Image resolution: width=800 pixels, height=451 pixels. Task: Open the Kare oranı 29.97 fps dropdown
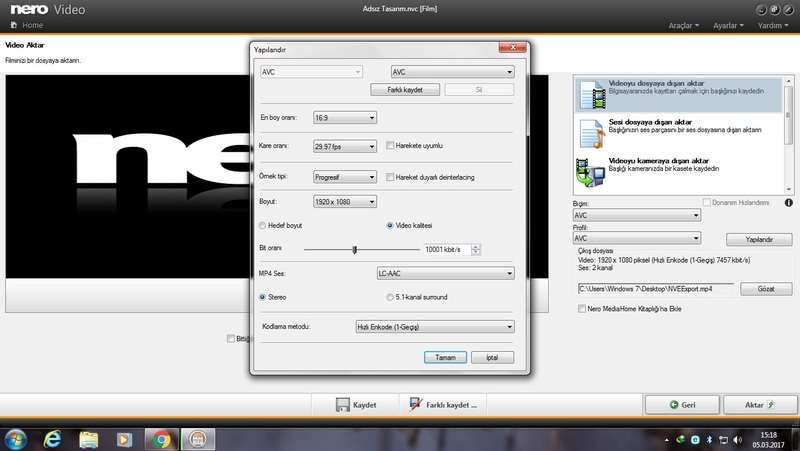(x=345, y=146)
